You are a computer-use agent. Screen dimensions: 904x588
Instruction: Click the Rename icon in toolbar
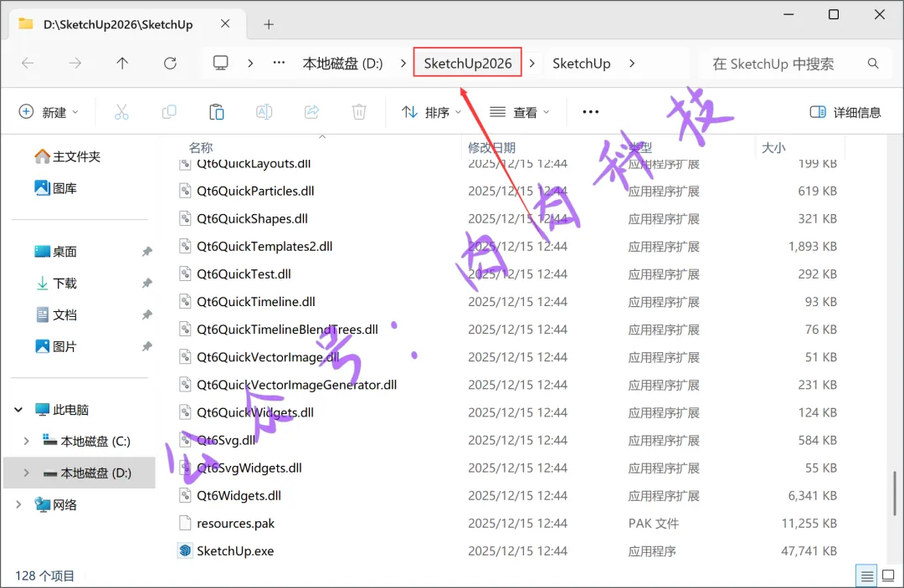(x=264, y=112)
